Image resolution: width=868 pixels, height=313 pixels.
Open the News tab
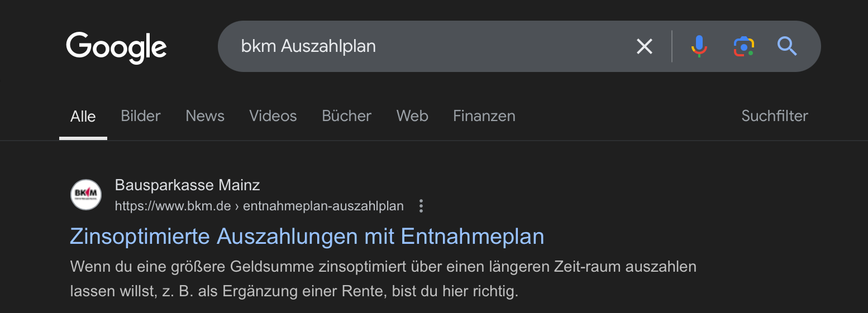click(x=205, y=116)
